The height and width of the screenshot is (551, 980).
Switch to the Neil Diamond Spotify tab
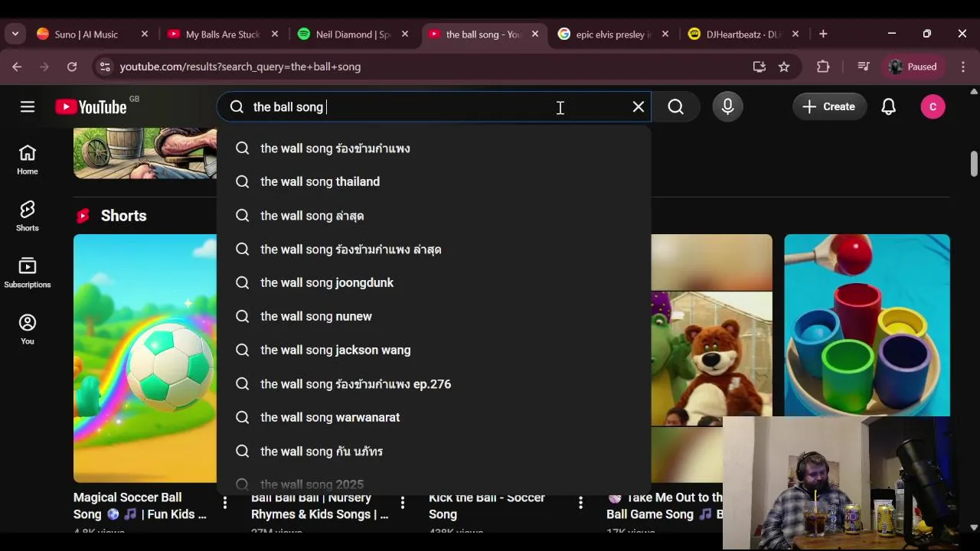tap(352, 34)
